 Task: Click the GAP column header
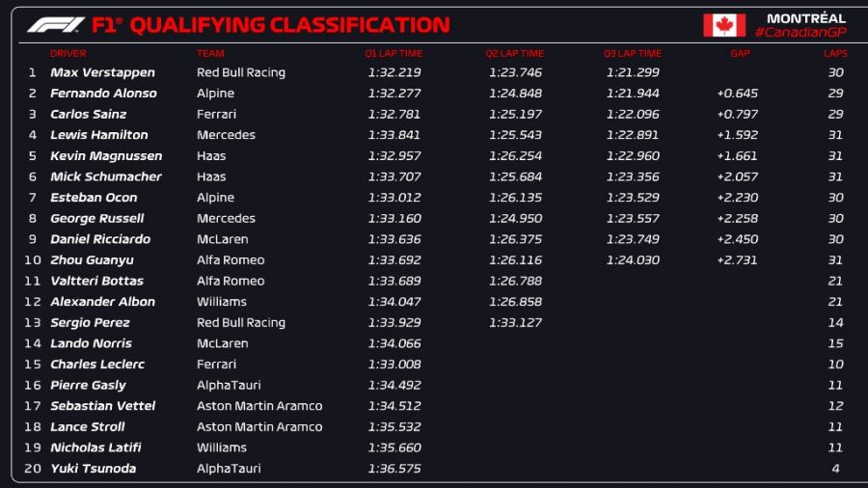738,54
